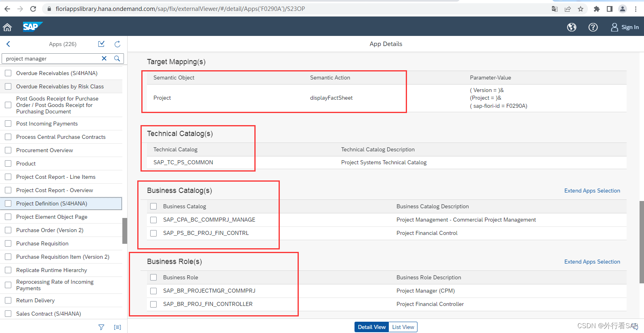
Task: Tick the Procurement Overview checkbox
Action: click(x=8, y=150)
